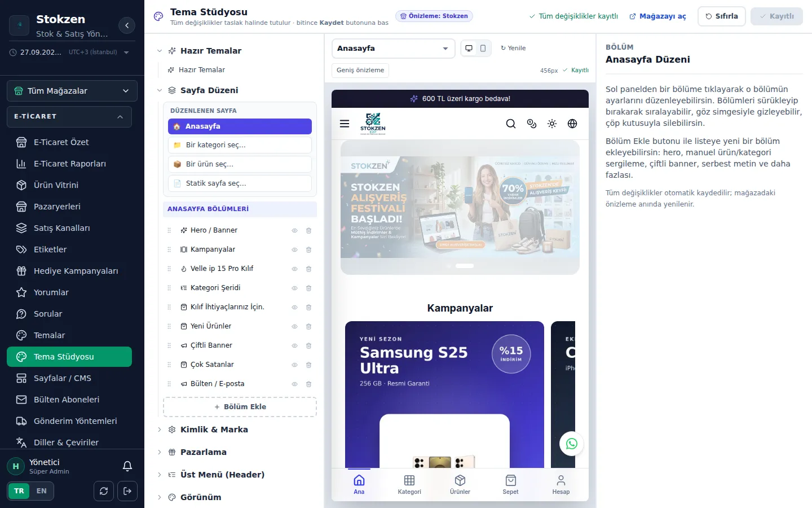Screen dimensions: 812x508
Task: Click the logout icon in sidebar footer
Action: coord(127,491)
